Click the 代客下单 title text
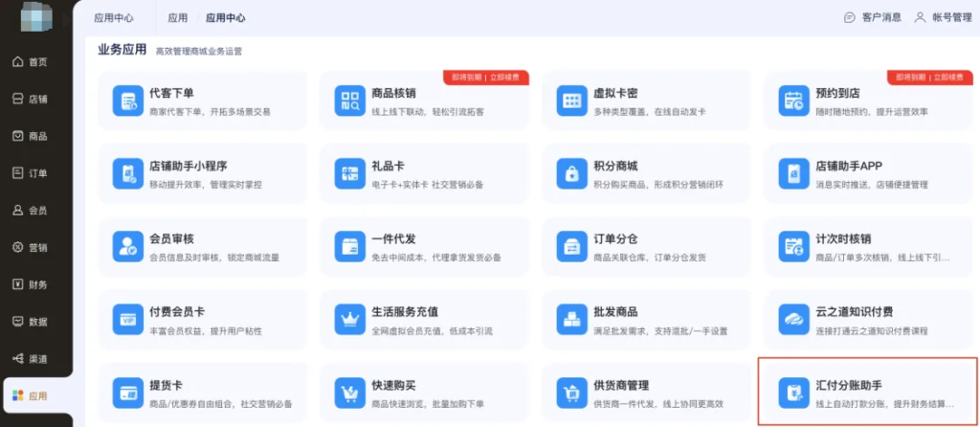This screenshot has width=980, height=427. 172,93
